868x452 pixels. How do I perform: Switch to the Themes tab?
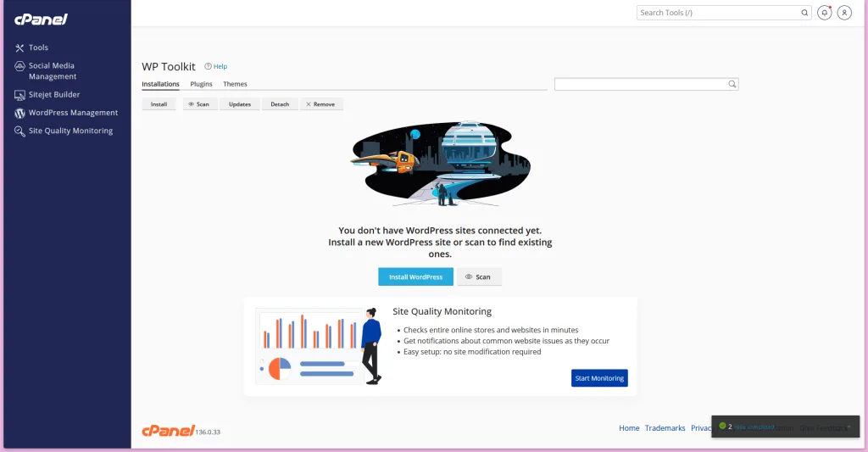[x=236, y=84]
